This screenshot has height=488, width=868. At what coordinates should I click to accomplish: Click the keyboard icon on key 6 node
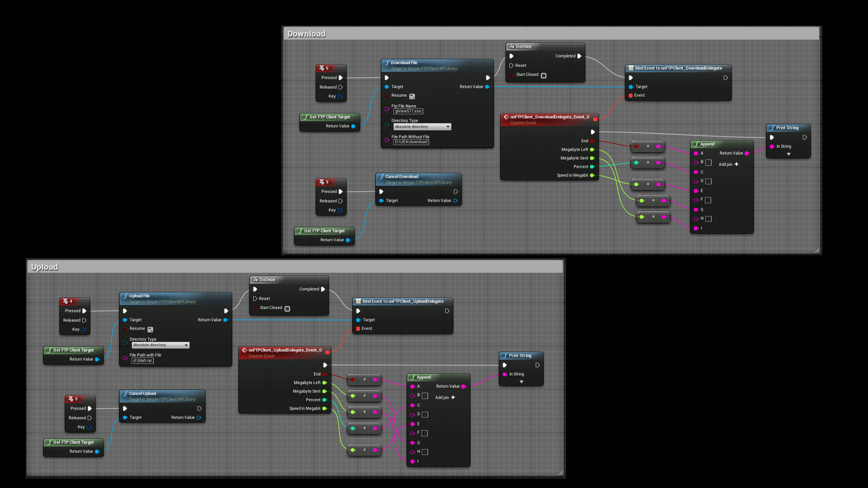(322, 68)
